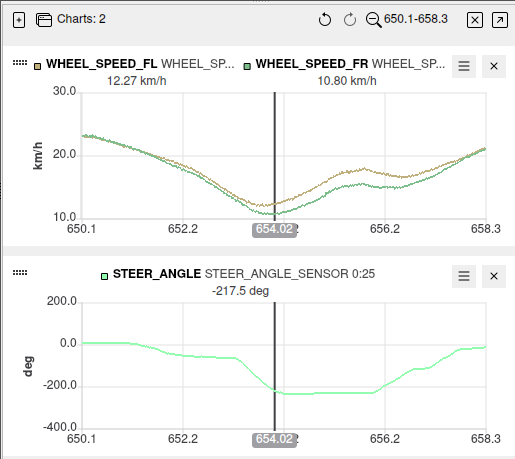Click the 654.02 time marker on wheel speed chart
515x459 pixels.
coord(274,229)
